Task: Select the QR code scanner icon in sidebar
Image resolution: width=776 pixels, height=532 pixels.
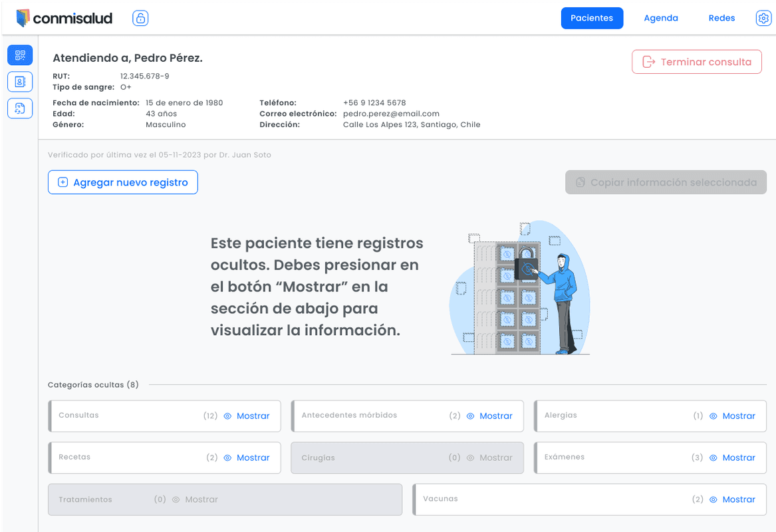Action: click(19, 55)
